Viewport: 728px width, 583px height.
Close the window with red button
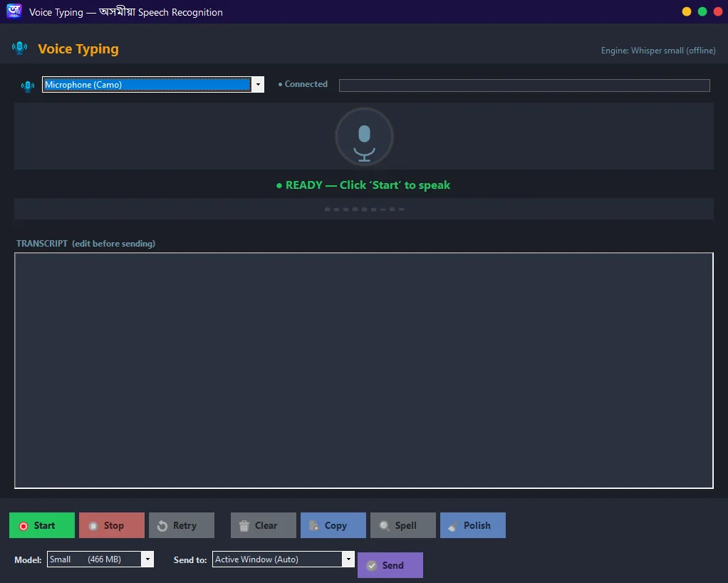pos(718,11)
